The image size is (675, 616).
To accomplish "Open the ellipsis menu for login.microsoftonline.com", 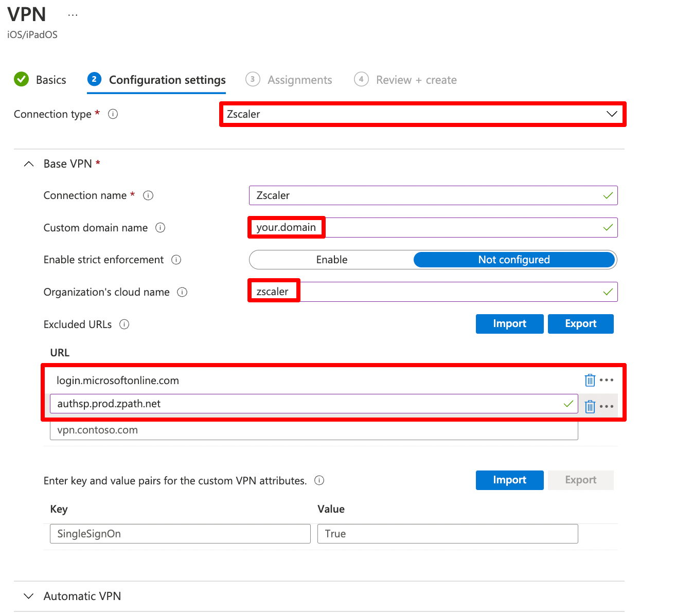I will tap(607, 380).
